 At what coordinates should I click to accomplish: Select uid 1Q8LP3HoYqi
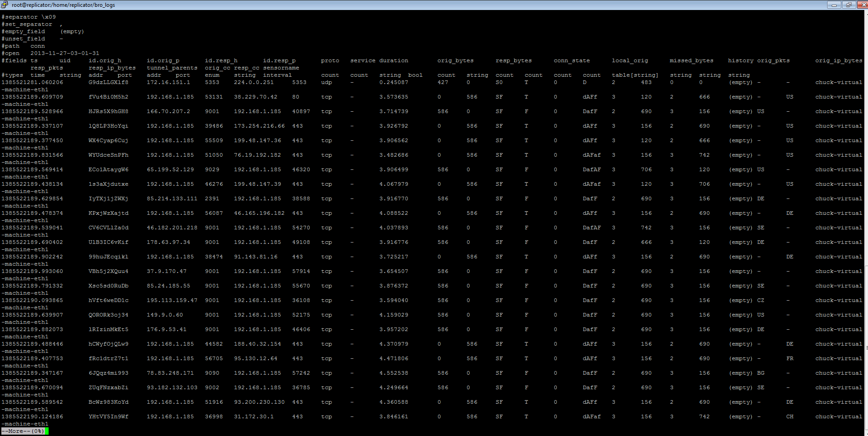tap(109, 126)
